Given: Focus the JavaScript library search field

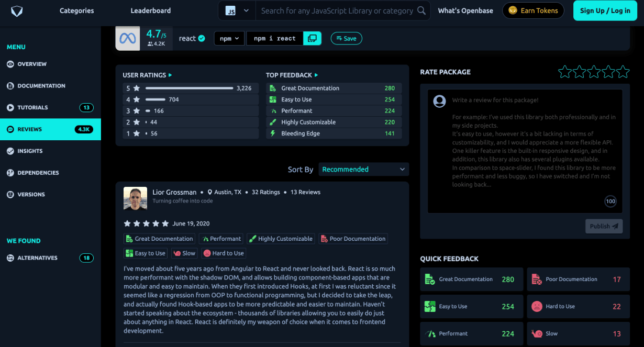Looking at the screenshot, I should coord(337,10).
